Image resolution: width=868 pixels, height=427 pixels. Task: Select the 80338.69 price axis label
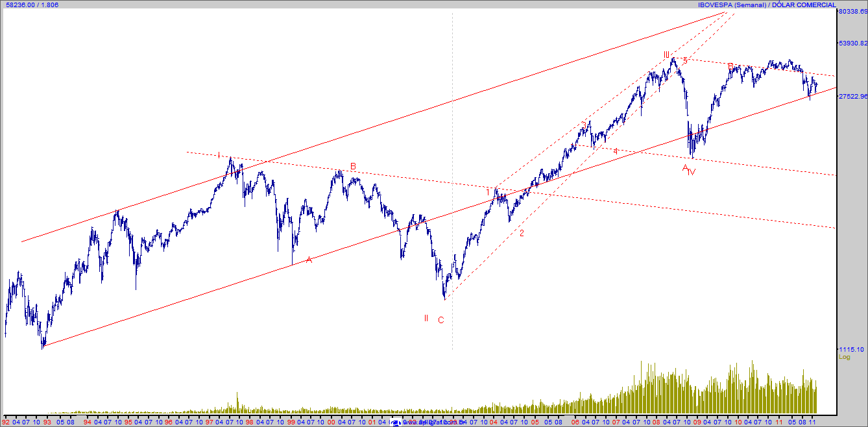point(853,12)
